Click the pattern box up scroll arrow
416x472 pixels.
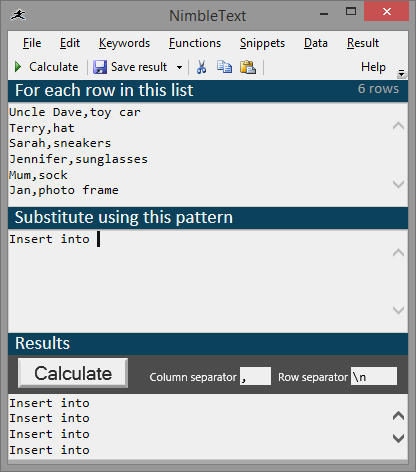tap(398, 252)
